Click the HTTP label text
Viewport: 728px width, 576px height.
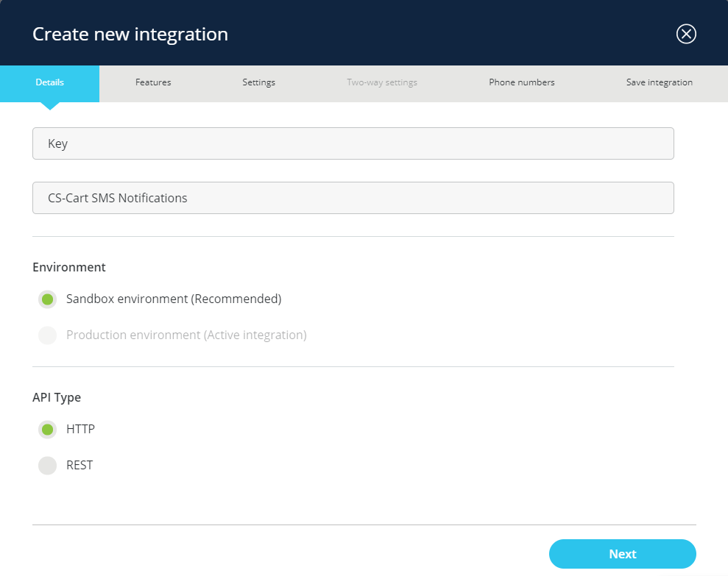point(80,430)
